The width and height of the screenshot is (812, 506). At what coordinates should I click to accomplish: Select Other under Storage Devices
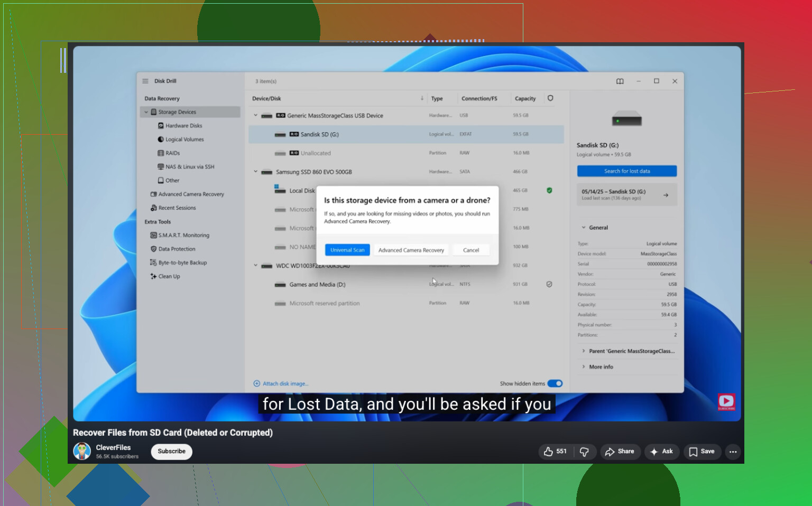168,181
